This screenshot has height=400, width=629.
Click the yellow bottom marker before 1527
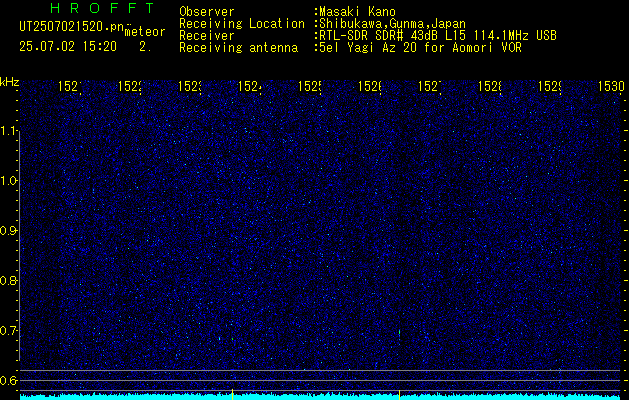[x=400, y=394]
